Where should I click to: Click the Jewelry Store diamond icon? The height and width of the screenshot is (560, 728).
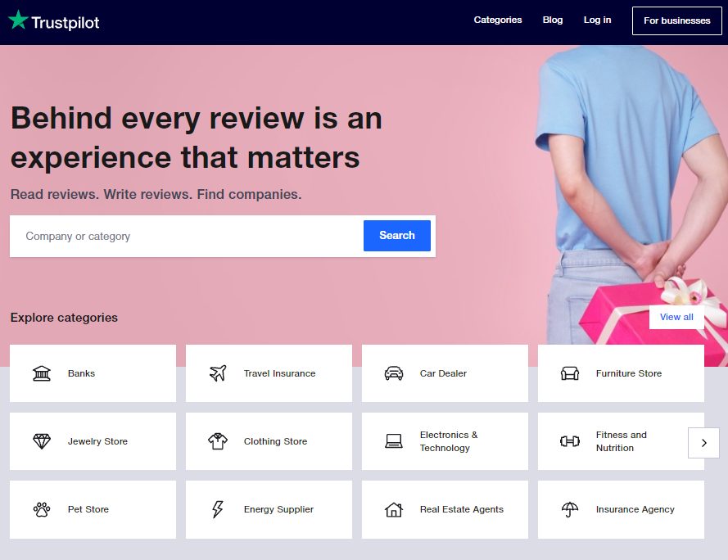point(42,441)
